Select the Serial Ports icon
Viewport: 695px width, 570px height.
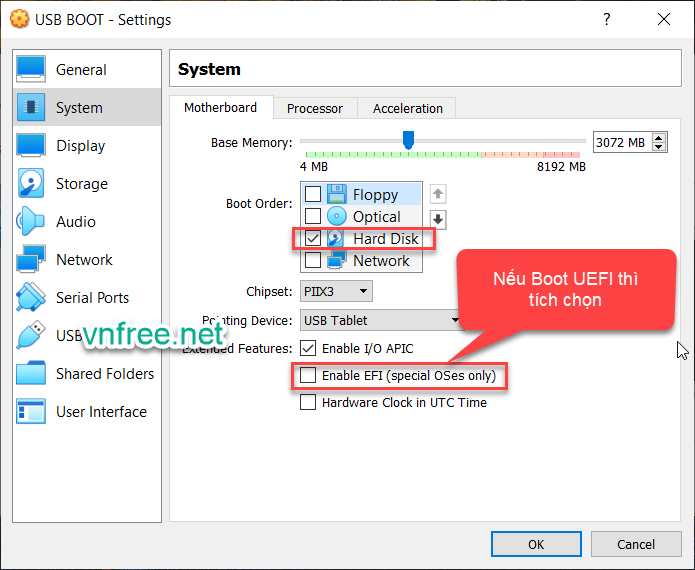pyautogui.click(x=31, y=298)
